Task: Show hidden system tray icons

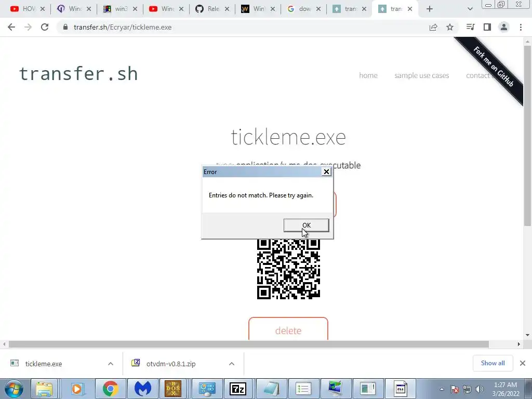Action: tap(442, 389)
